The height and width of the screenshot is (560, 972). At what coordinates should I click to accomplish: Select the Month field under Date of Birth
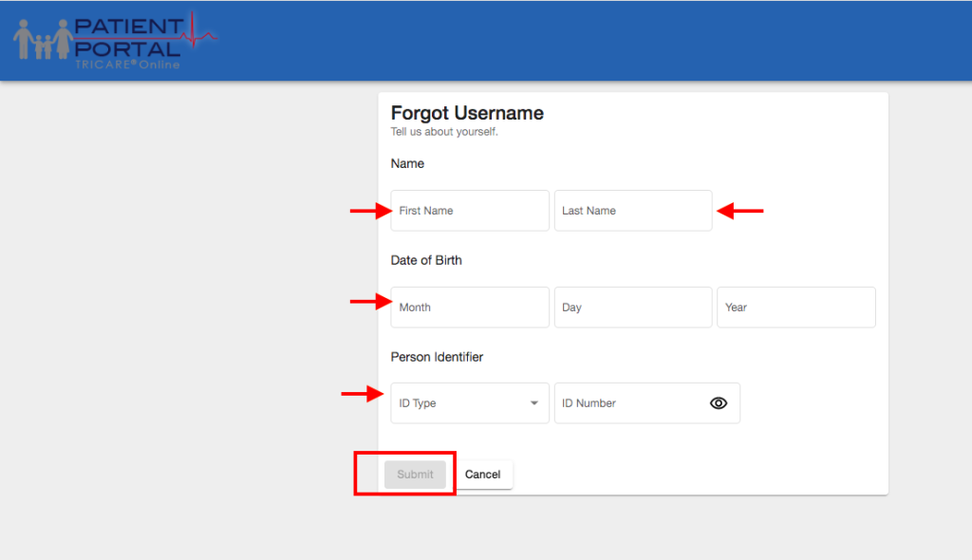click(469, 307)
